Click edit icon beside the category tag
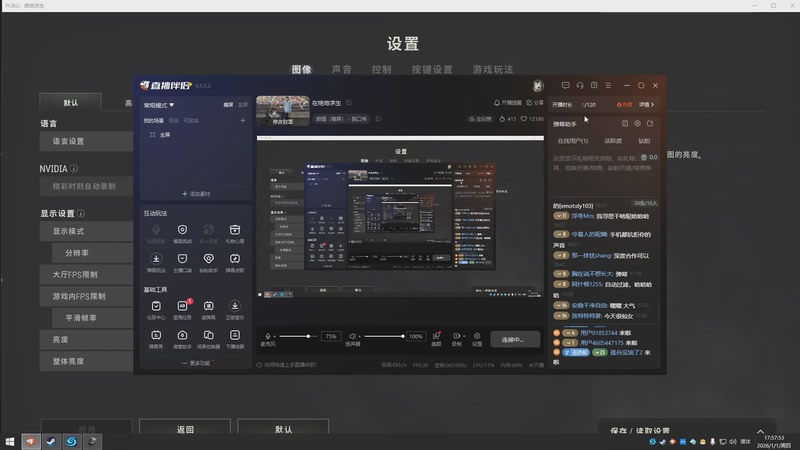 (379, 119)
